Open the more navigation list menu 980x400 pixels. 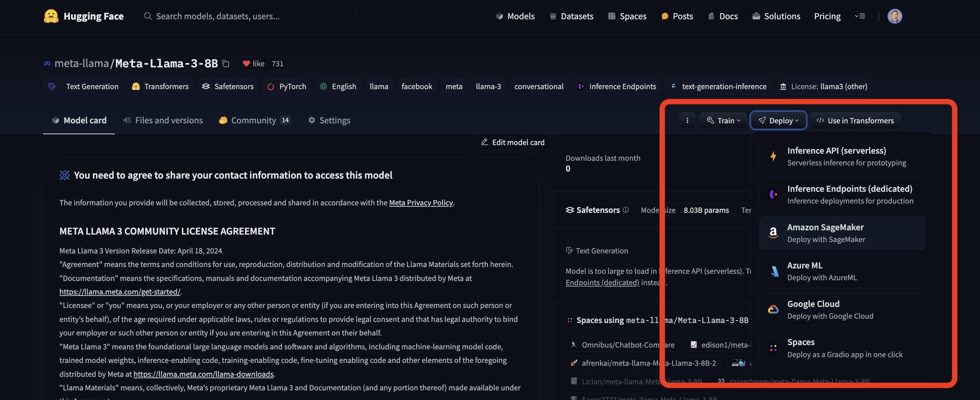860,16
